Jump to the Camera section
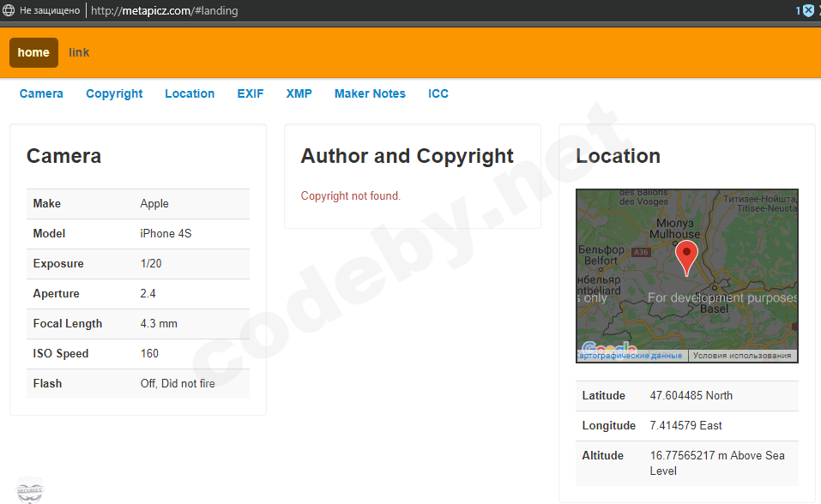This screenshot has height=504, width=821. (x=41, y=93)
